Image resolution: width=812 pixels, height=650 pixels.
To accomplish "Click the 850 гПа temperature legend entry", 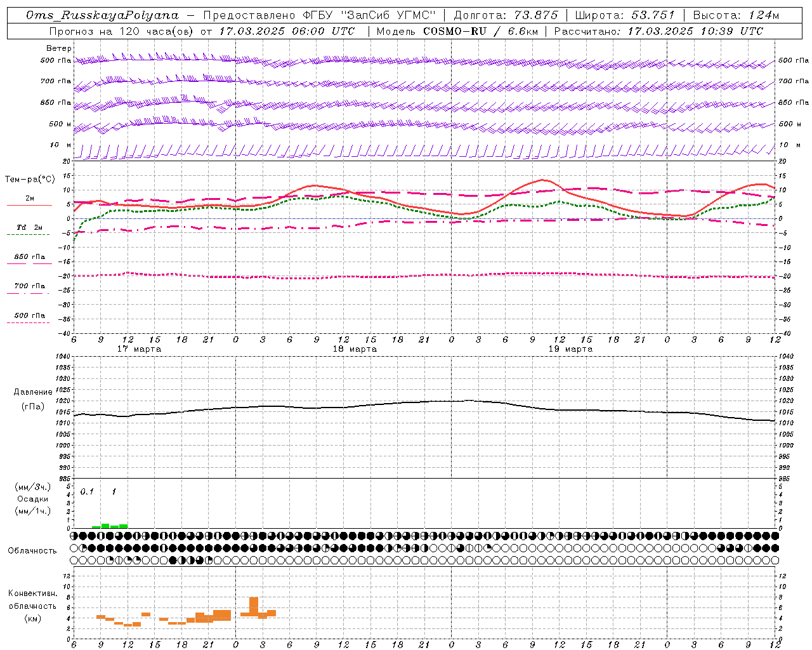I will 29,257.
